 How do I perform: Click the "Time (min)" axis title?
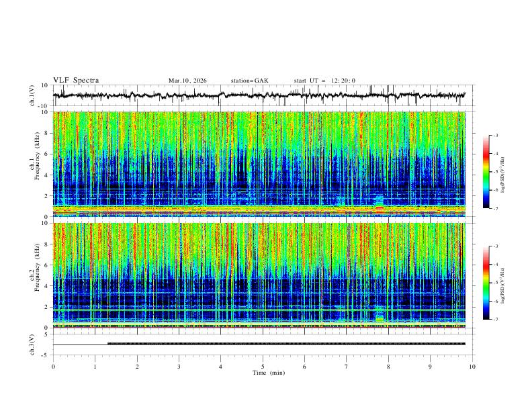point(269,373)
